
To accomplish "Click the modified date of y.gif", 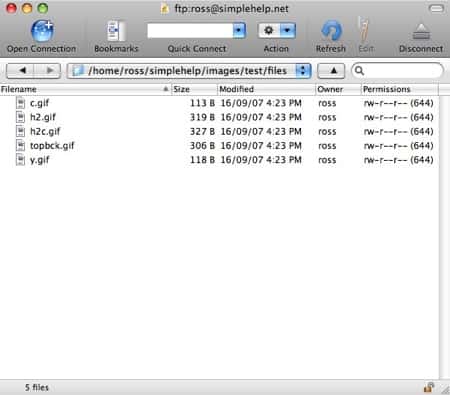I will (x=261, y=160).
